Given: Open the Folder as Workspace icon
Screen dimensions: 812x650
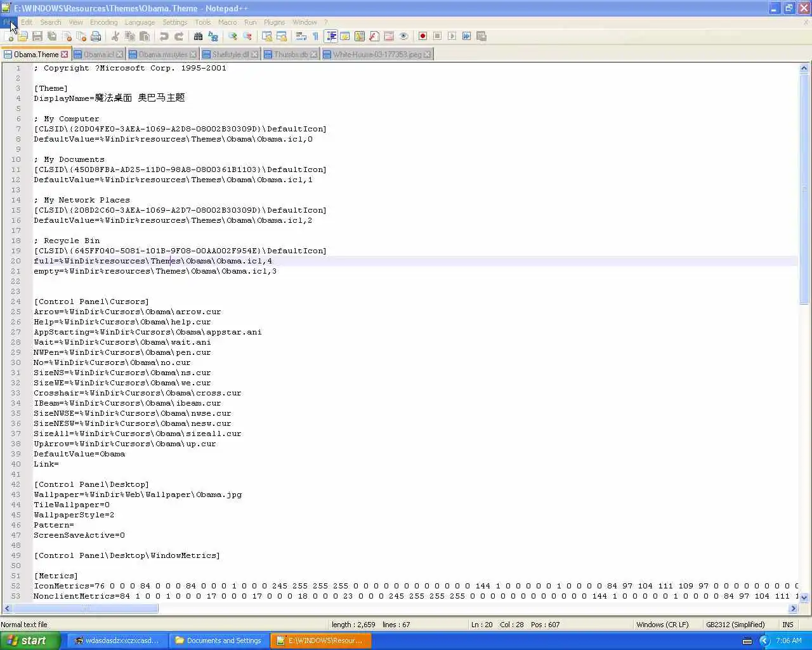Looking at the screenshot, I should tap(389, 36).
